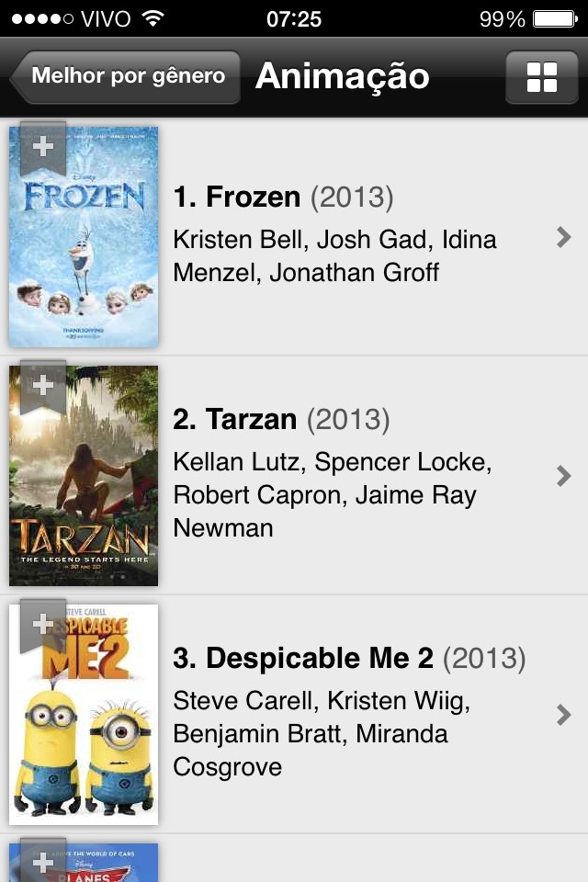Tap the Animação header title
This screenshot has height=882, width=588.
click(342, 76)
